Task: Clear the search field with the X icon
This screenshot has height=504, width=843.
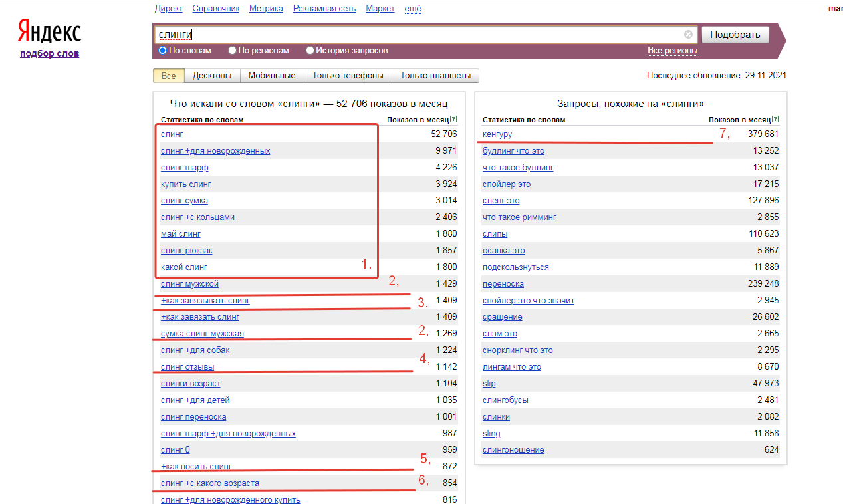Action: point(688,35)
